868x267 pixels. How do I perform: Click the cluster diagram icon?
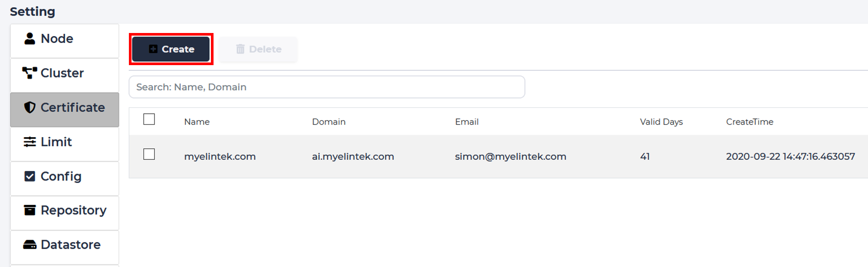(30, 73)
